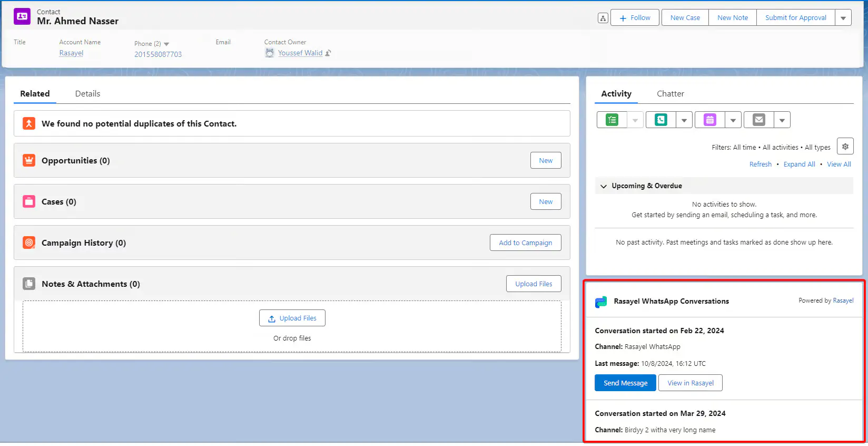
Task: Click the 'Or drop files' text
Action: [x=292, y=338]
